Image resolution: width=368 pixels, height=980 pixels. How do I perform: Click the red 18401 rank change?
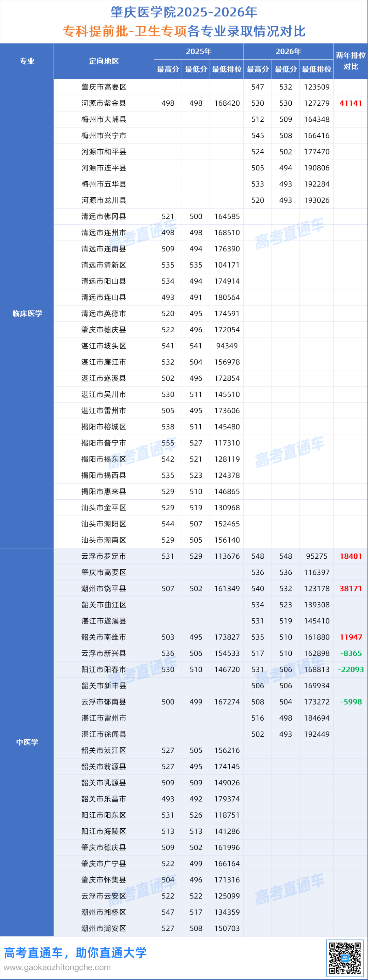coord(351,556)
